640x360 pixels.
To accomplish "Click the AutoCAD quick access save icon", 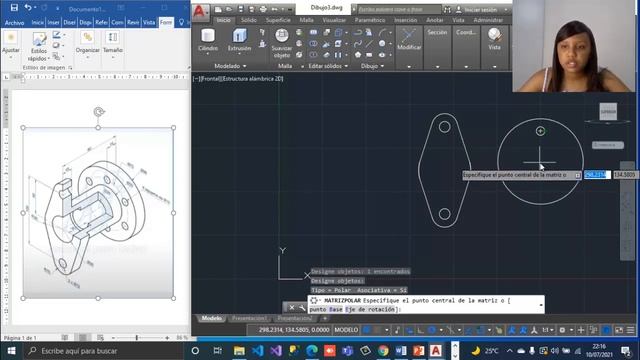I will click(x=240, y=9).
